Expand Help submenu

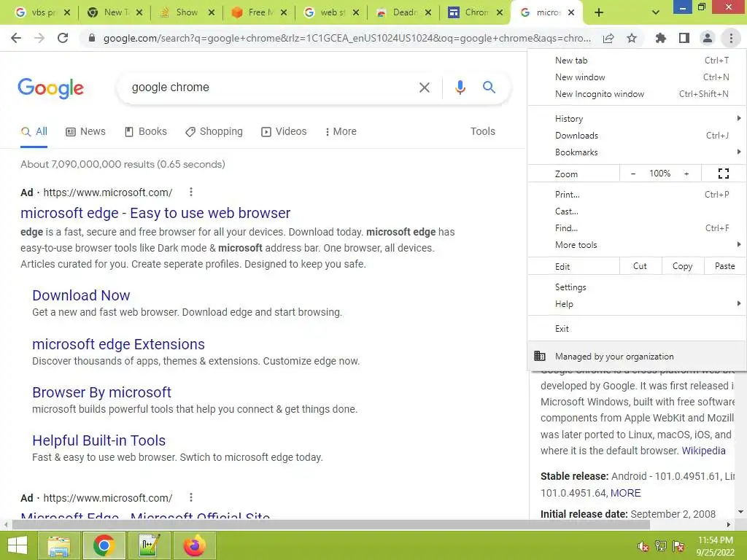pos(637,304)
